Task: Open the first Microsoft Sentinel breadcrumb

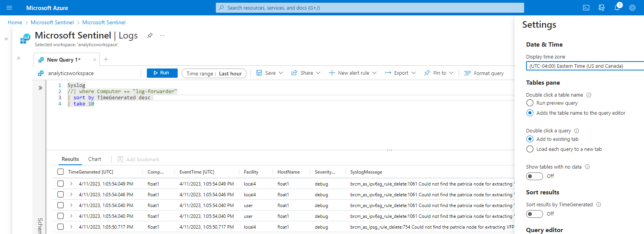Action: [52, 23]
